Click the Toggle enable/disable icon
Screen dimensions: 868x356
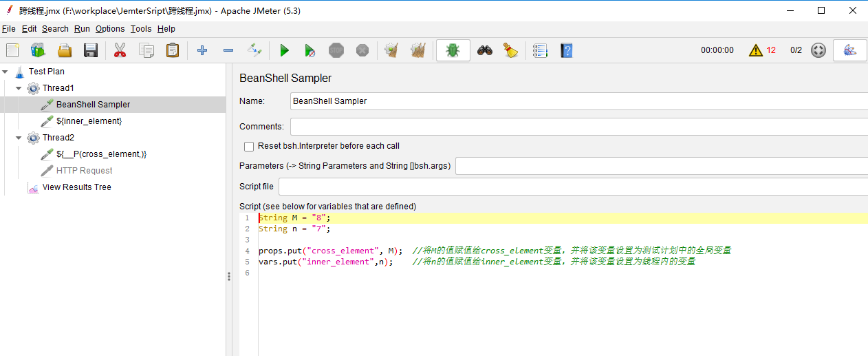(x=254, y=50)
